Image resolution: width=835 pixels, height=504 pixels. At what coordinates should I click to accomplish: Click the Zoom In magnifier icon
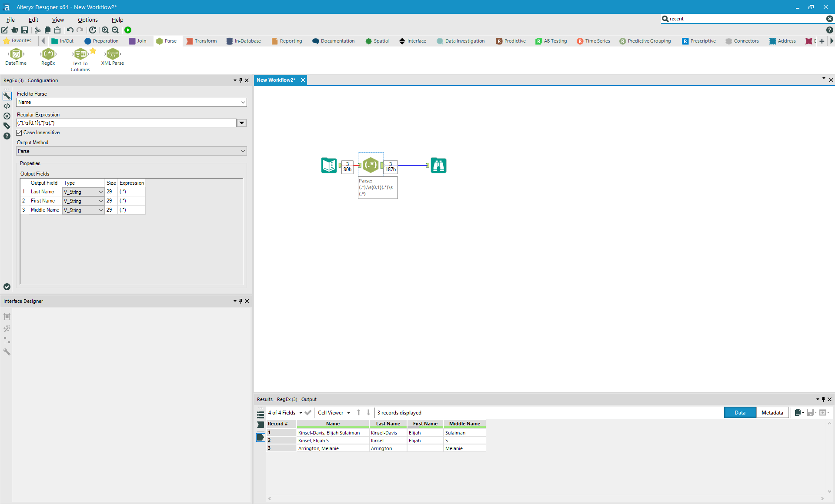pyautogui.click(x=105, y=30)
